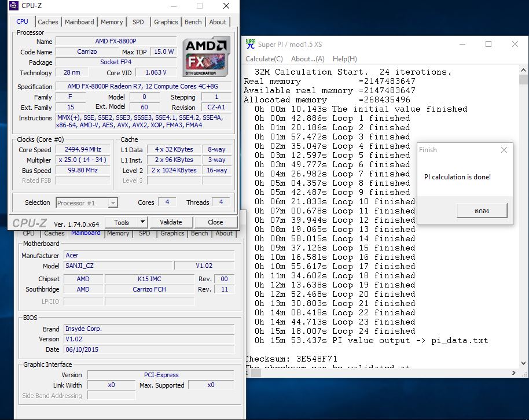Screen dimensions: 529x420
Task: Open Calculate menu in Super PI
Action: 264,58
